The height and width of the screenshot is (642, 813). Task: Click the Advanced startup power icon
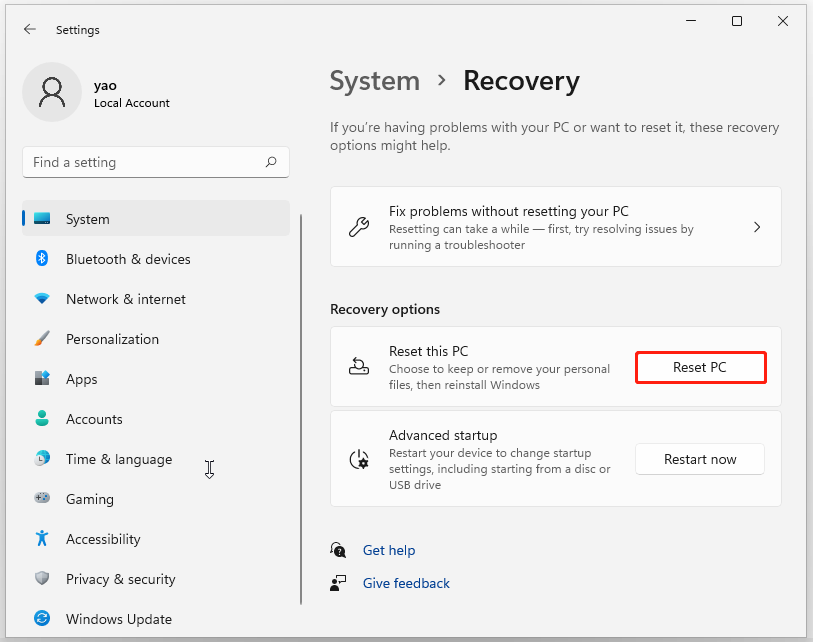(358, 459)
